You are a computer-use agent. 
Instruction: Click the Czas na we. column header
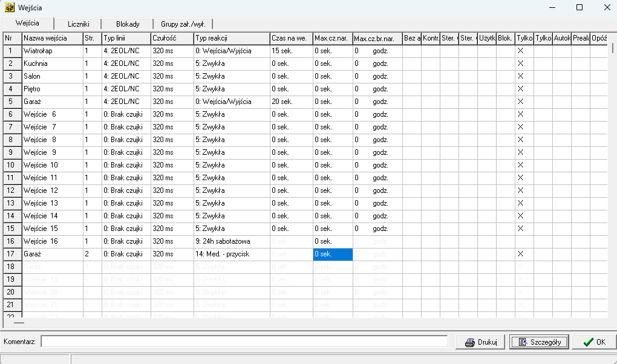[x=292, y=38]
